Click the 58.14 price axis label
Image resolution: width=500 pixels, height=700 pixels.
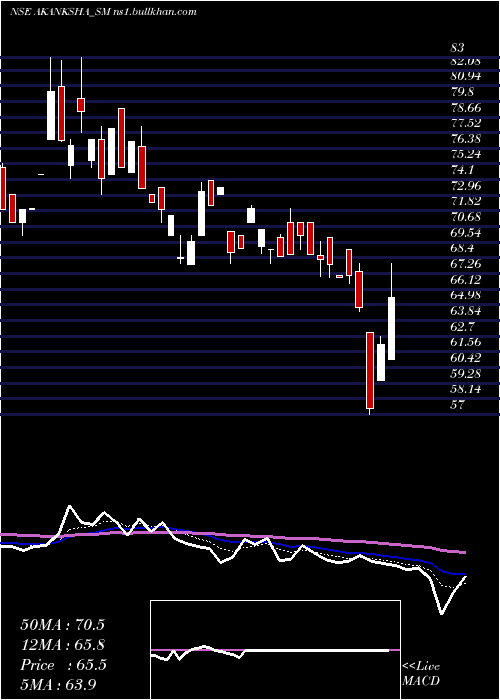[466, 389]
